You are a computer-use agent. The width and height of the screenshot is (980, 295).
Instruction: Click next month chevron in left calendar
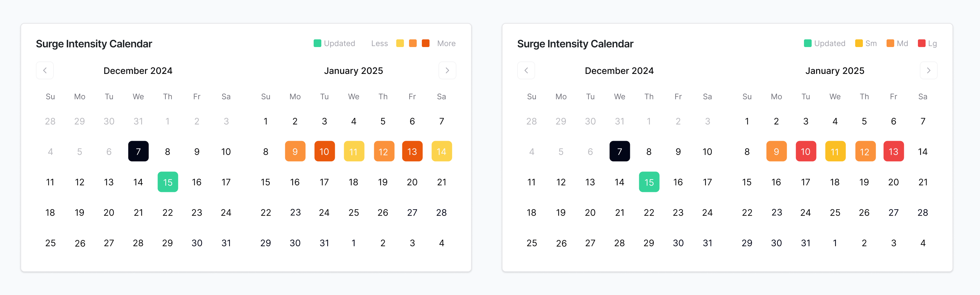pos(447,70)
